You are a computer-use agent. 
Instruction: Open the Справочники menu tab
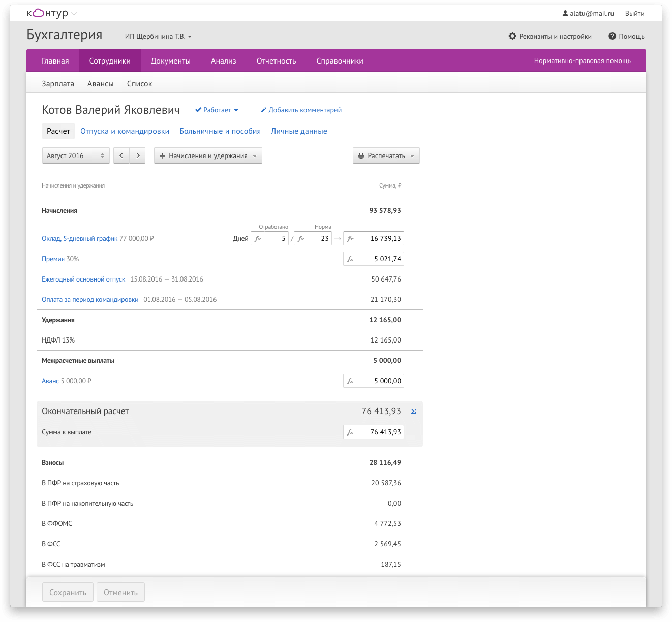coord(340,61)
